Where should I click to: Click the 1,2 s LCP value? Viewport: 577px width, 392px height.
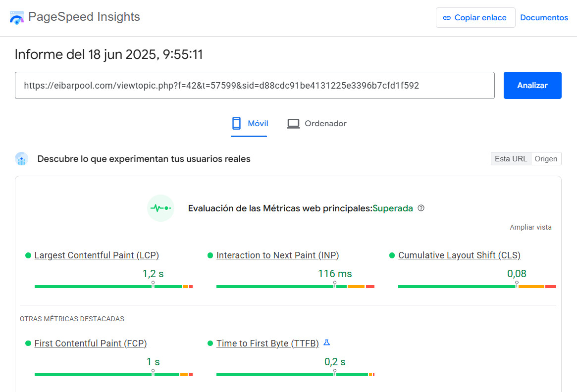153,274
